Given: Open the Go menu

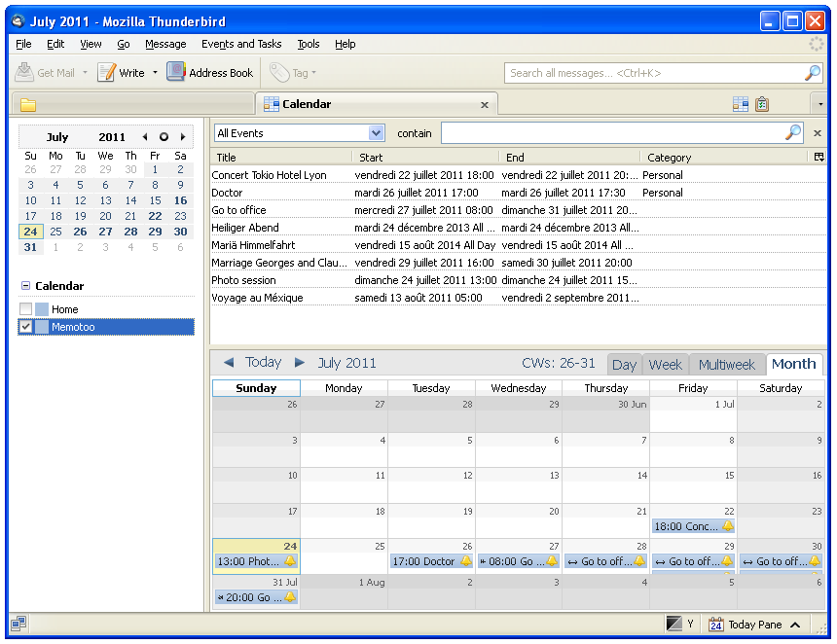Looking at the screenshot, I should tap(124, 45).
